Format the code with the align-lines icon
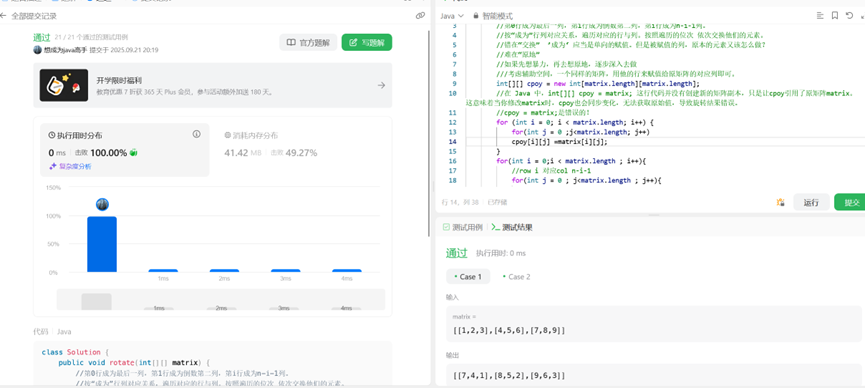 pyautogui.click(x=820, y=15)
